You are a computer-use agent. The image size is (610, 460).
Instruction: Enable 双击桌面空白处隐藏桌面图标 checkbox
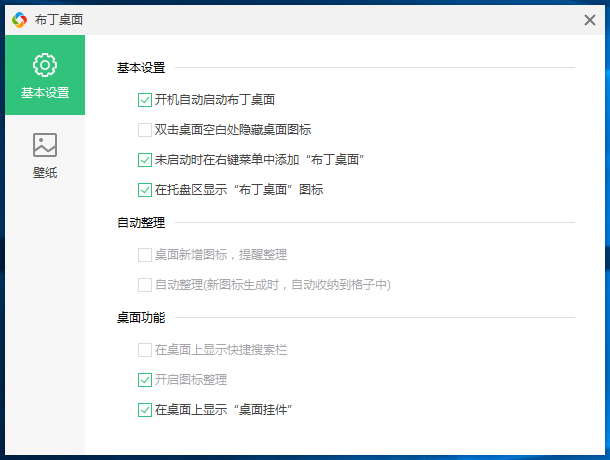(145, 130)
